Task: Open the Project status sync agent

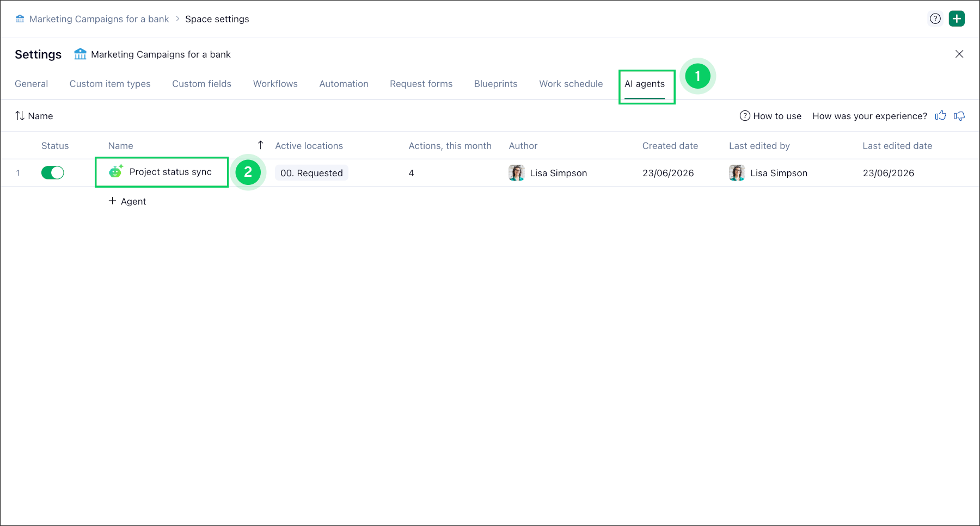Action: coord(170,172)
